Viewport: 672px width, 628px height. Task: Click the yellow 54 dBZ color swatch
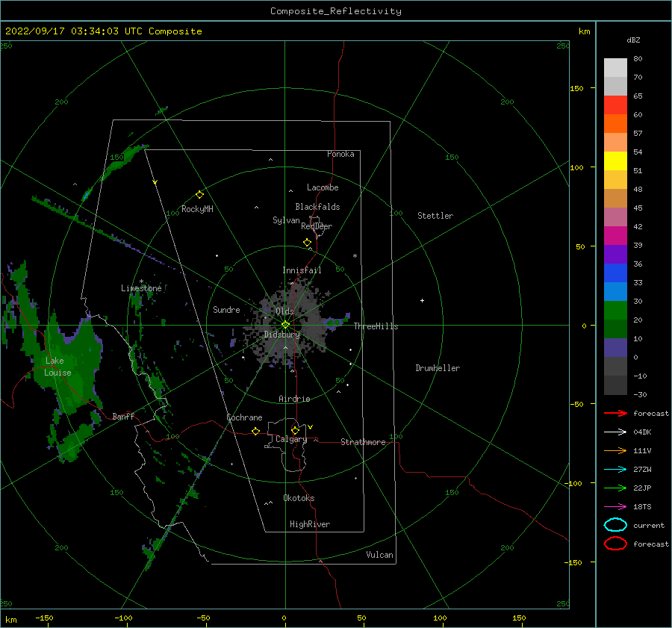pos(615,161)
